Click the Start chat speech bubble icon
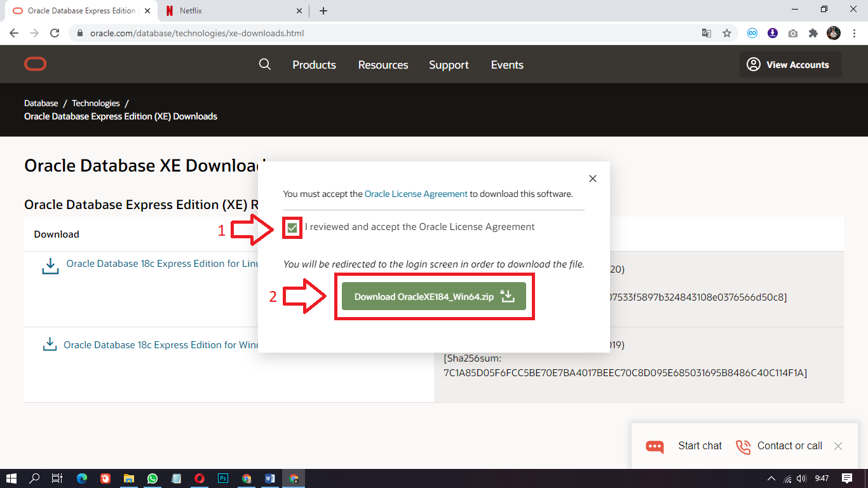868x488 pixels. pos(657,445)
